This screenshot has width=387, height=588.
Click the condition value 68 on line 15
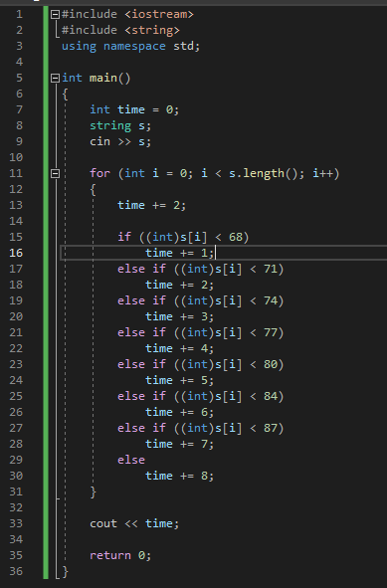236,237
